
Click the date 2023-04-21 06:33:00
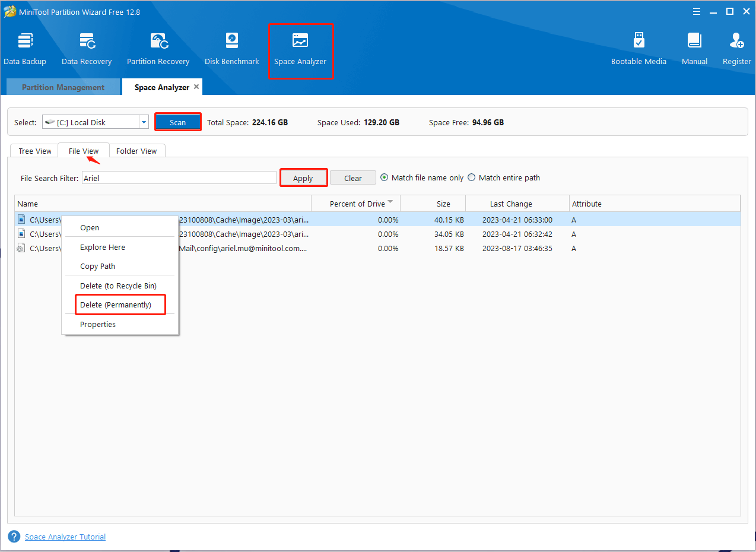point(517,220)
